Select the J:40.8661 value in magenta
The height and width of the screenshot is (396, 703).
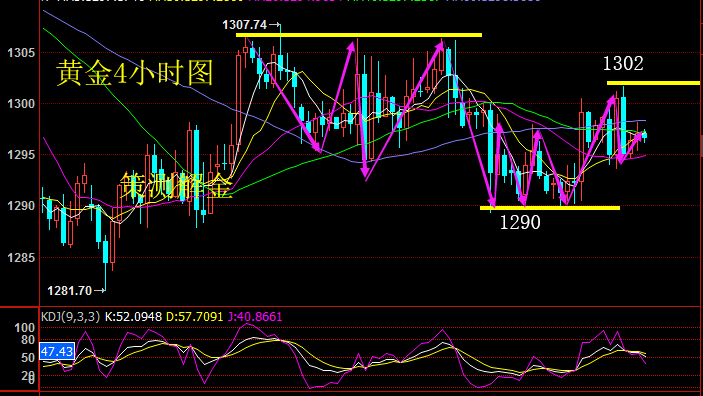(255, 317)
